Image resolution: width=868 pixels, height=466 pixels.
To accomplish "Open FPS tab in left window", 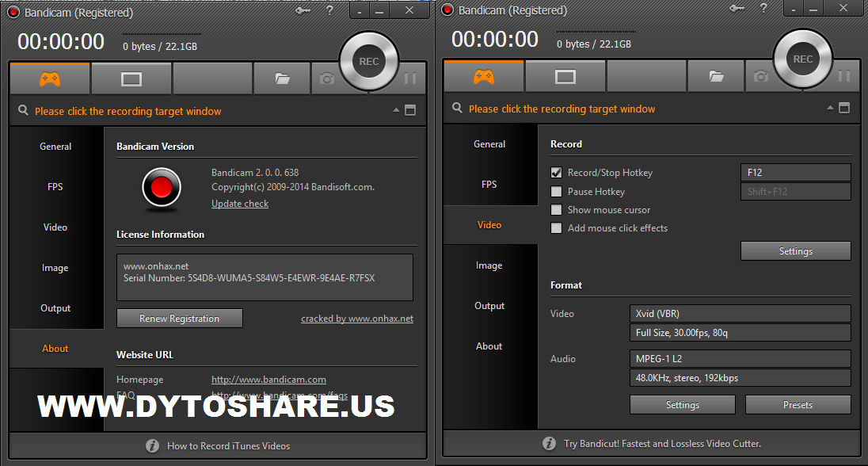I will click(x=55, y=187).
